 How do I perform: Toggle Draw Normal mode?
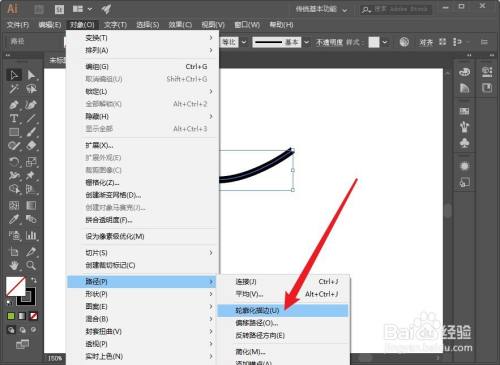[x=11, y=330]
